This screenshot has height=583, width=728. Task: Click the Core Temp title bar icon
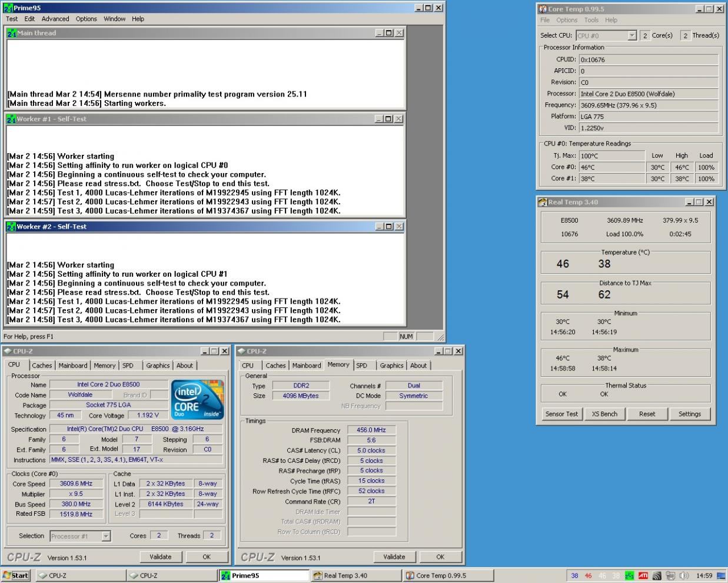[543, 9]
